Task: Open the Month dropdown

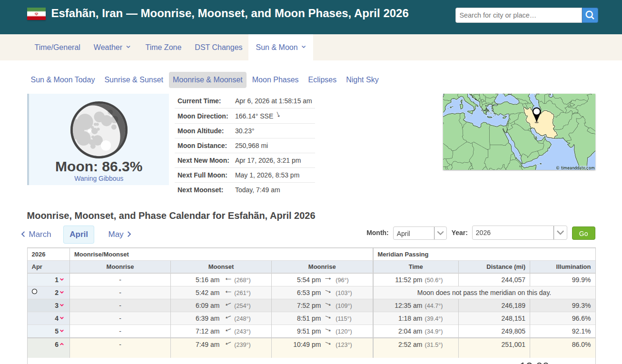Action: click(x=419, y=233)
